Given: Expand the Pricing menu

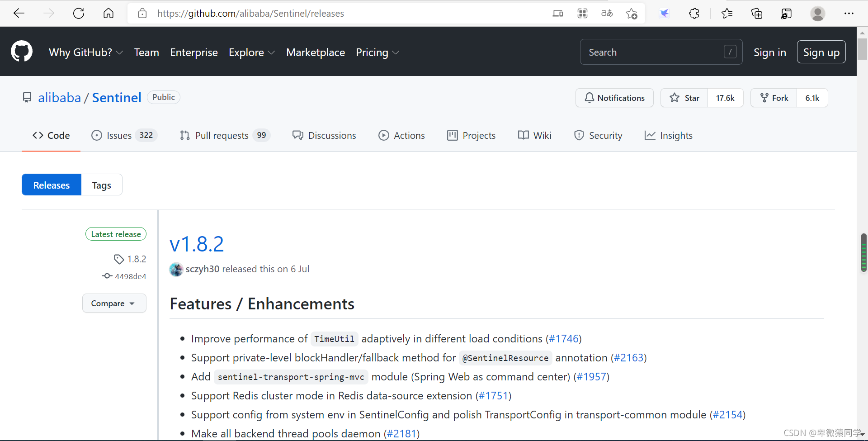Looking at the screenshot, I should [x=377, y=52].
